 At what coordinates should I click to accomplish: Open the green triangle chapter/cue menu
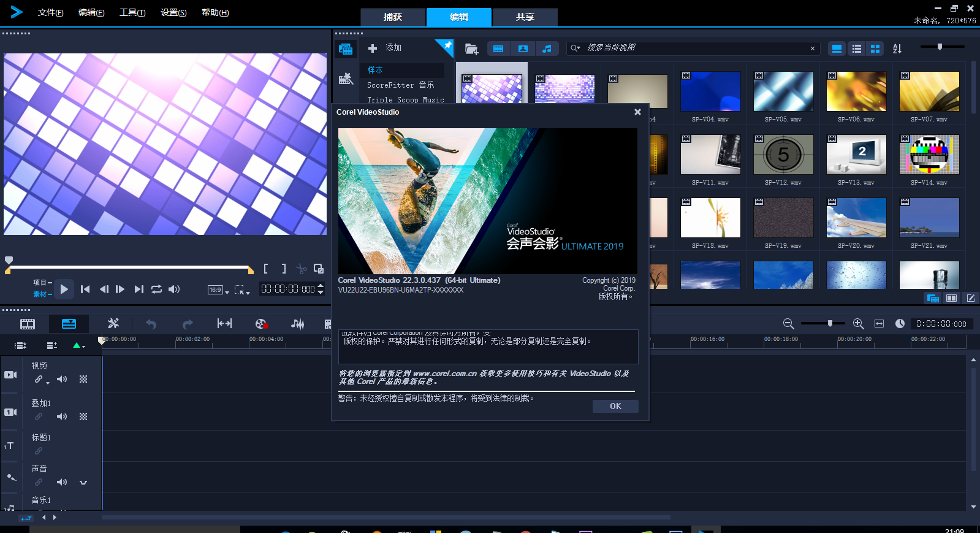coord(78,345)
